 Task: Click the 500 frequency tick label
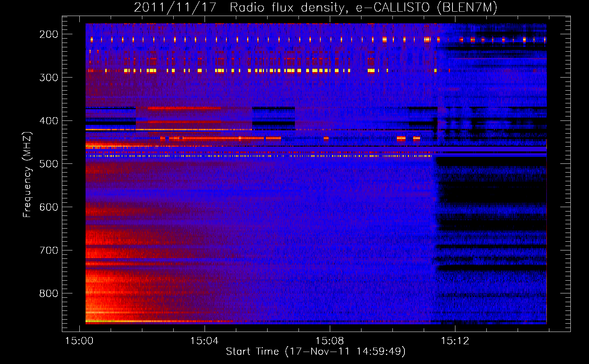(x=49, y=164)
